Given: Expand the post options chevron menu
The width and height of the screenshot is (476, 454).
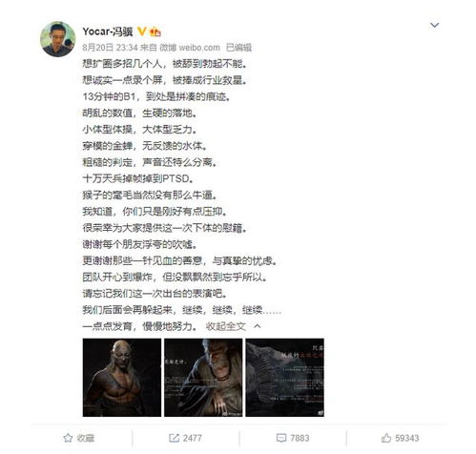Looking at the screenshot, I should point(434,25).
